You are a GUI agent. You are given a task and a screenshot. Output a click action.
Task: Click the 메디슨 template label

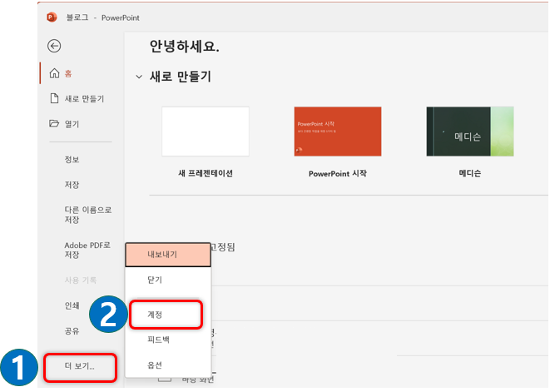click(470, 173)
